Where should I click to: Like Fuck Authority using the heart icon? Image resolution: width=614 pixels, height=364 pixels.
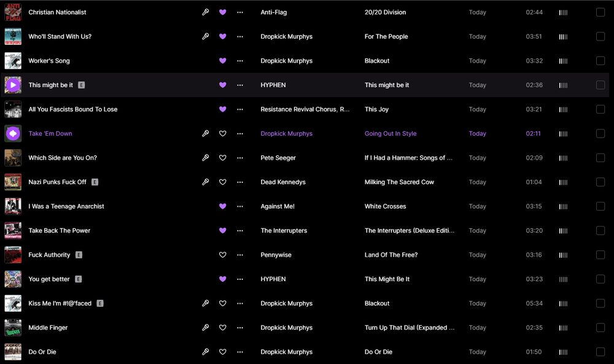click(223, 255)
